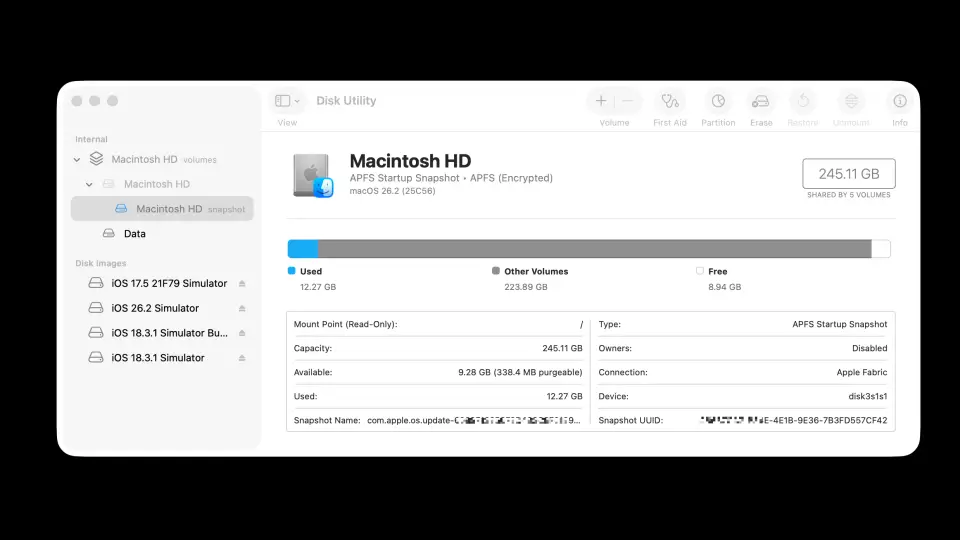960x540 pixels.
Task: Collapse the nested Macintosh HD volume
Action: point(89,184)
